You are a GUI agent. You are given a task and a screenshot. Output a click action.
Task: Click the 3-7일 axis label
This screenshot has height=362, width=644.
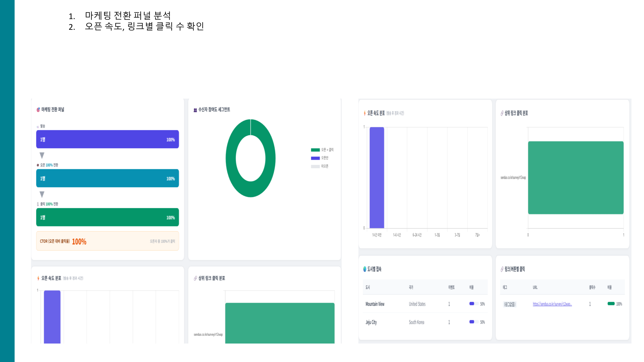coord(457,235)
